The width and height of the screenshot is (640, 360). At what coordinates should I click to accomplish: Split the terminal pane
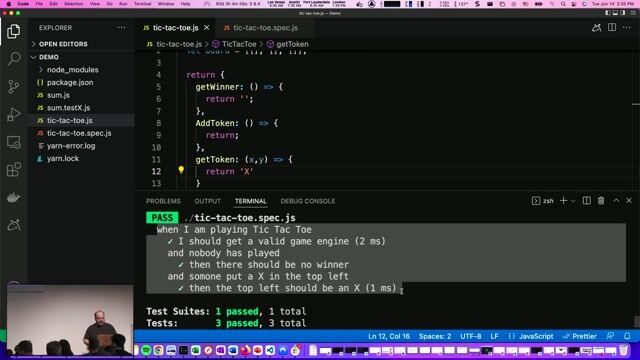[x=587, y=200]
